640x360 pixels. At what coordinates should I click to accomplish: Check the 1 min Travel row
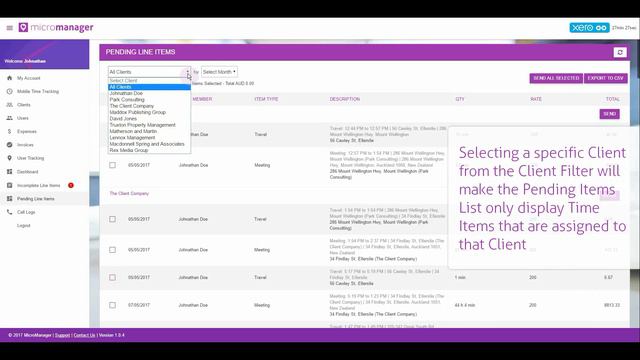tap(112, 278)
